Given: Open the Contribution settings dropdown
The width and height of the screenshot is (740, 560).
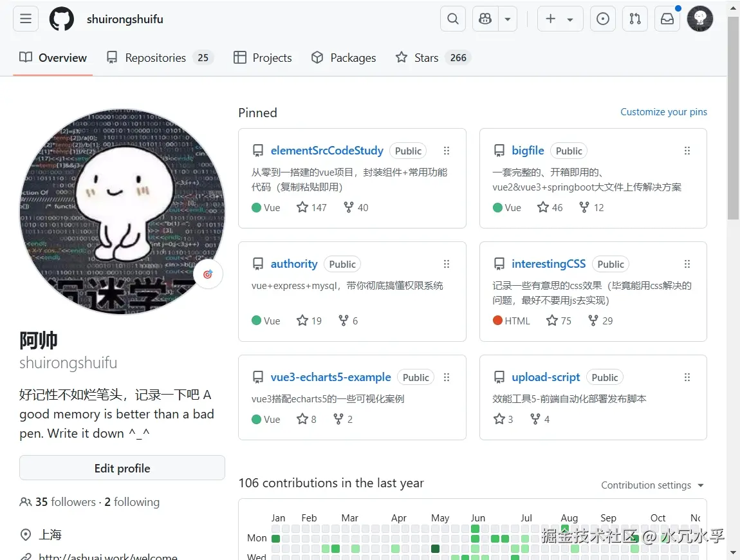Looking at the screenshot, I should coord(652,485).
